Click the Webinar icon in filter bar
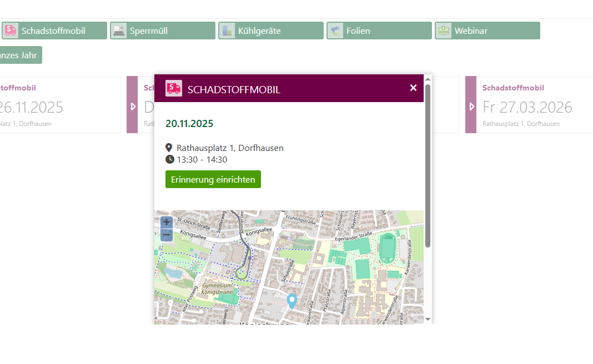 [443, 31]
